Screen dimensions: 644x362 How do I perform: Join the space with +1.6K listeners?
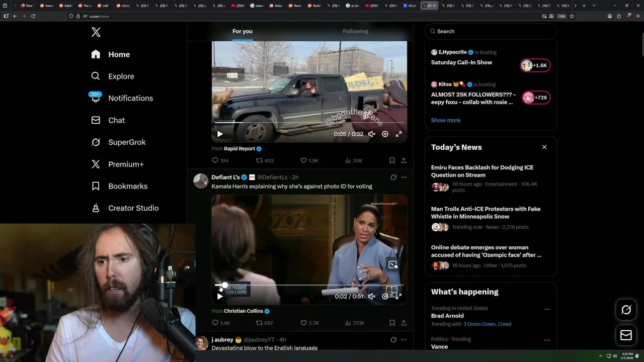coord(535,65)
